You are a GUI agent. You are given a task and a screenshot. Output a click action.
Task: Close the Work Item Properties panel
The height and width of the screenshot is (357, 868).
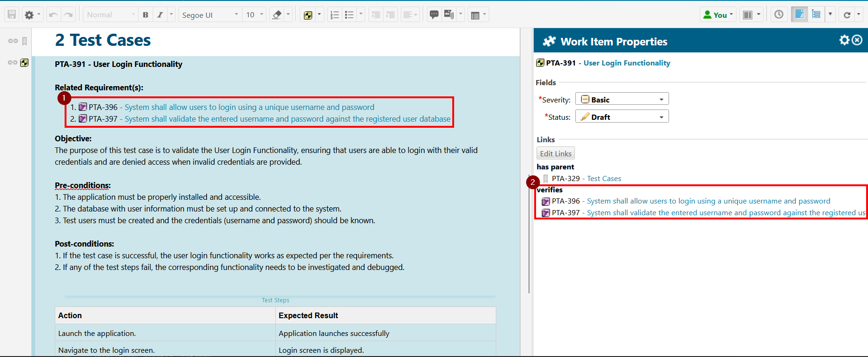point(857,40)
